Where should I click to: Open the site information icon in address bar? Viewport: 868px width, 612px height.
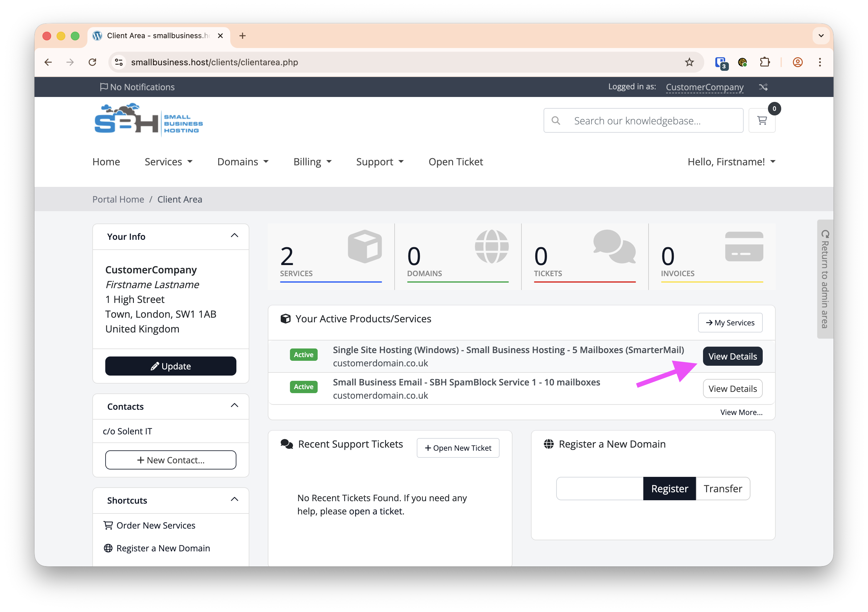pos(119,62)
